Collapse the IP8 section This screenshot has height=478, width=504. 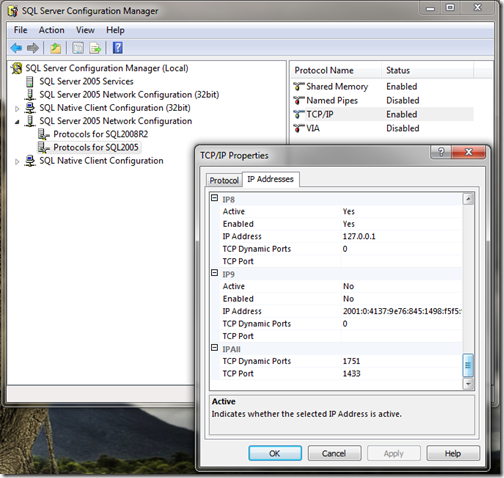(x=215, y=198)
